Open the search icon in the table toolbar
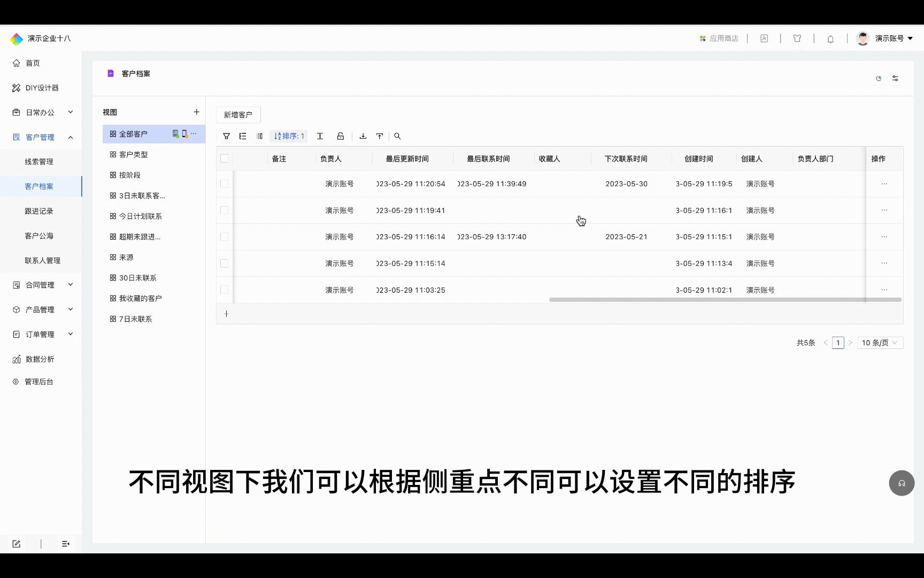 pos(397,136)
